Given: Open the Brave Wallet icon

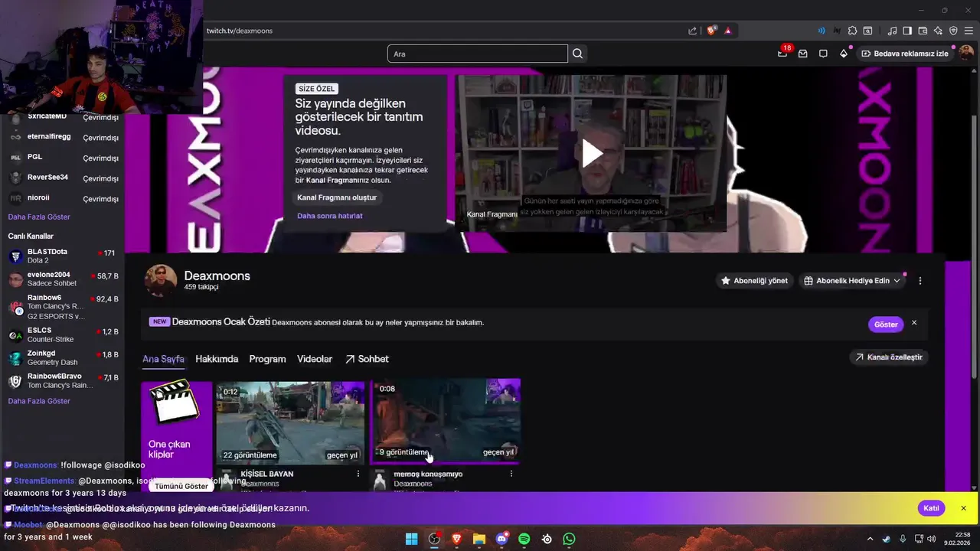Looking at the screenshot, I should click(x=923, y=31).
